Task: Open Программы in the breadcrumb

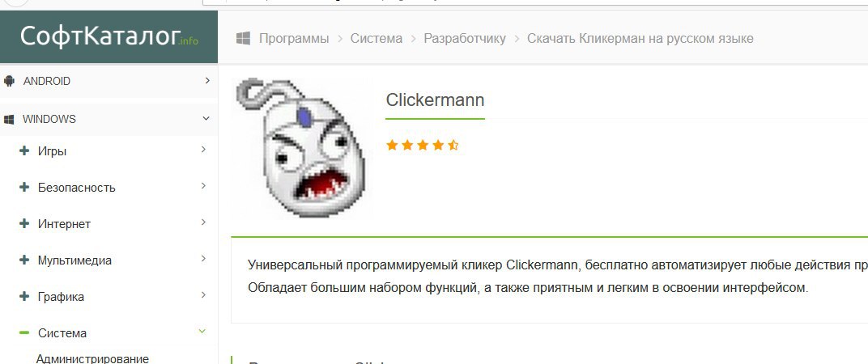Action: tap(294, 39)
